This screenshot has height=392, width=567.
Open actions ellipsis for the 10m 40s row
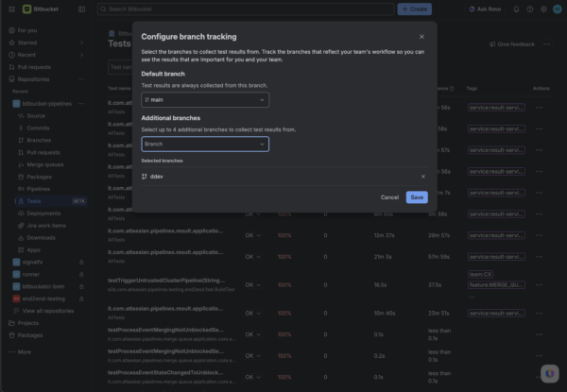pos(539,314)
